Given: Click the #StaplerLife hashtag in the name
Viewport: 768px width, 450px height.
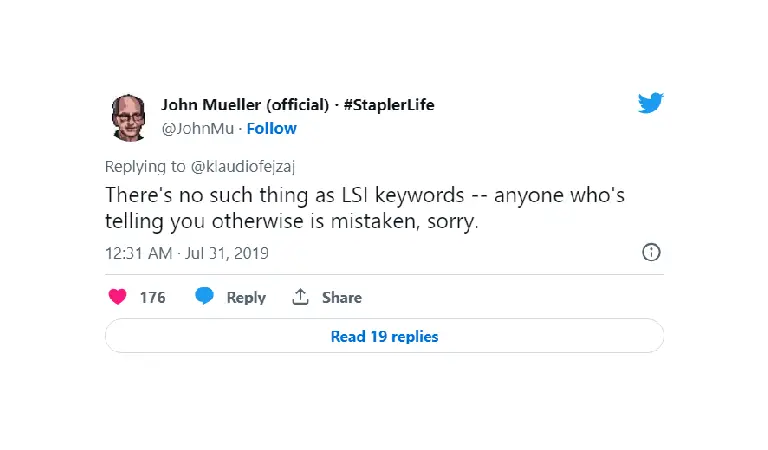Looking at the screenshot, I should 389,105.
